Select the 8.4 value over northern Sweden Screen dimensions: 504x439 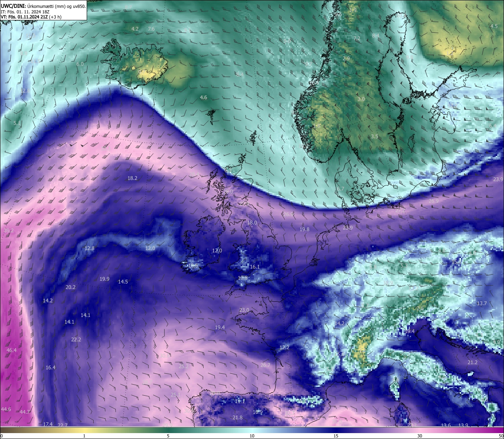[x=376, y=35]
